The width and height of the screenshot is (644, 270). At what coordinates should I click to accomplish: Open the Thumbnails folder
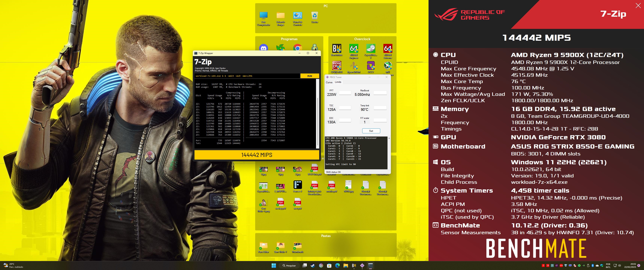tap(297, 247)
